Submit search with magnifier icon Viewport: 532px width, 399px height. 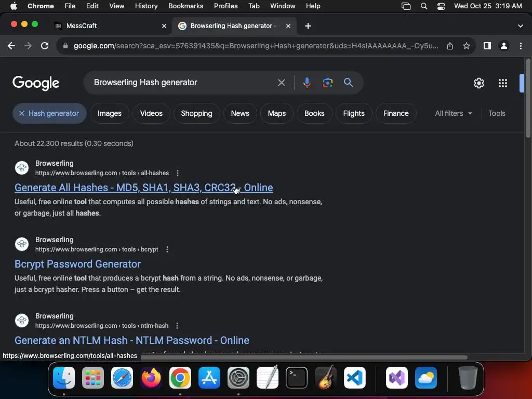click(x=348, y=83)
